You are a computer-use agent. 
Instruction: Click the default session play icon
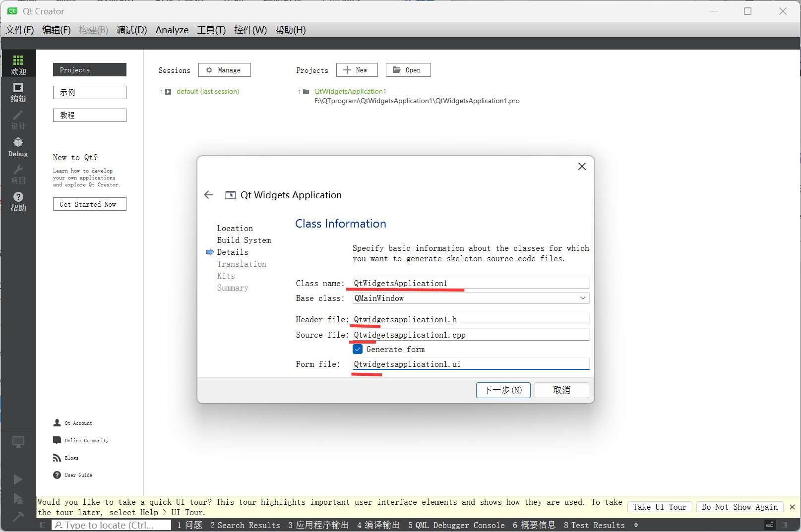[168, 92]
